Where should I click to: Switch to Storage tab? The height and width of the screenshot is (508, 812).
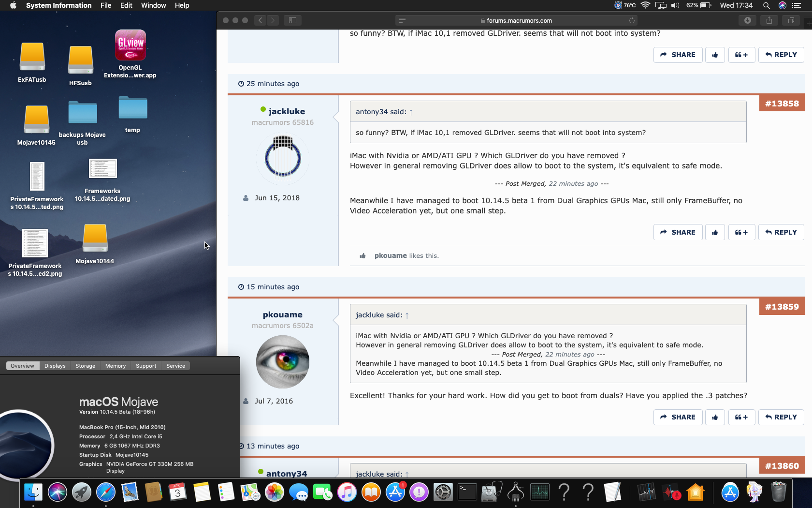(x=86, y=366)
